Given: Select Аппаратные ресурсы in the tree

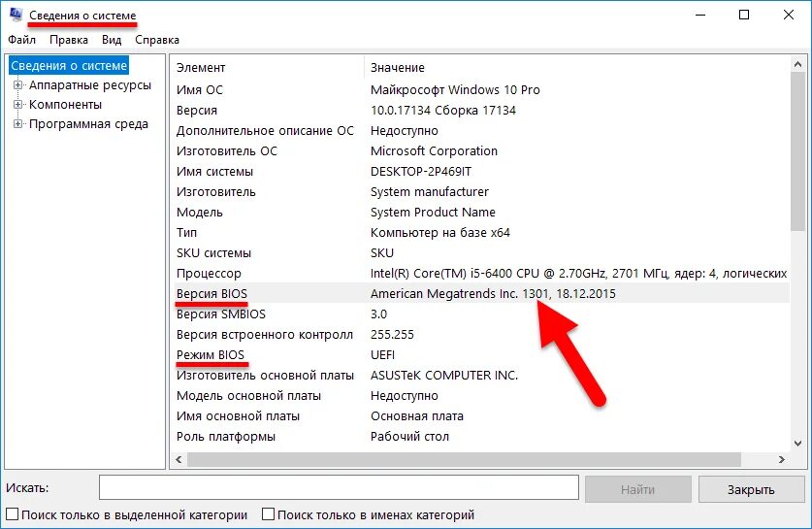Looking at the screenshot, I should 90,85.
